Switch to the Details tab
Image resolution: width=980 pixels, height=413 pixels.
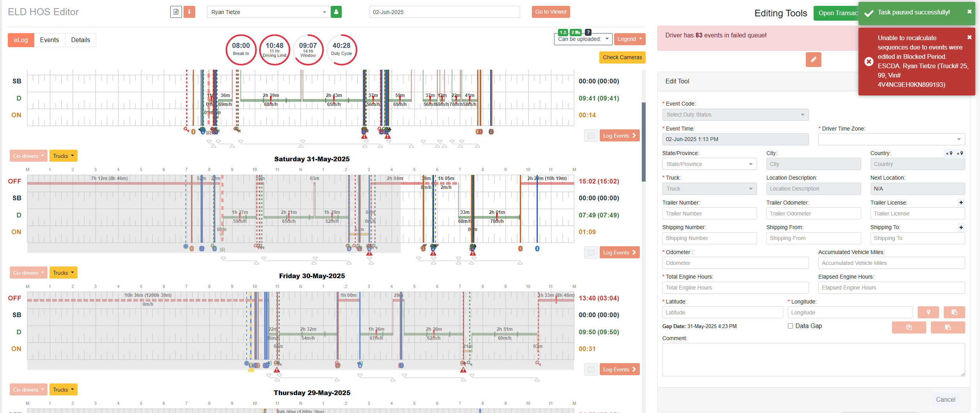81,40
